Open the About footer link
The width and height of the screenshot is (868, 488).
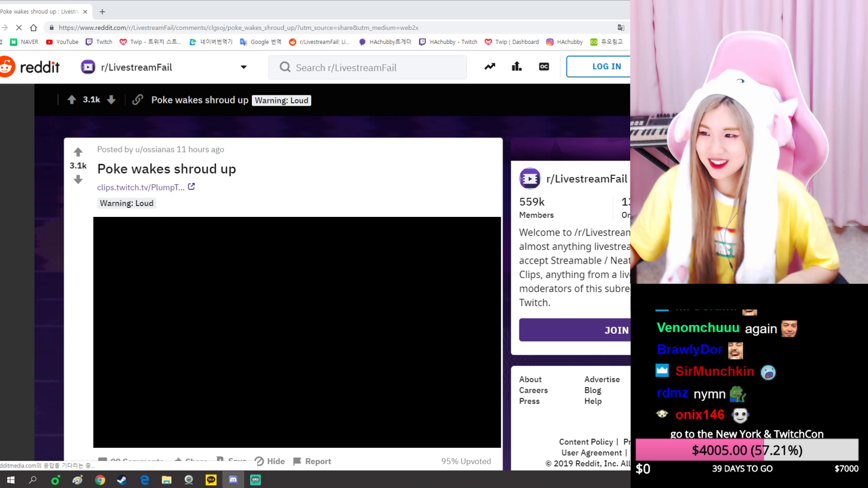point(530,380)
